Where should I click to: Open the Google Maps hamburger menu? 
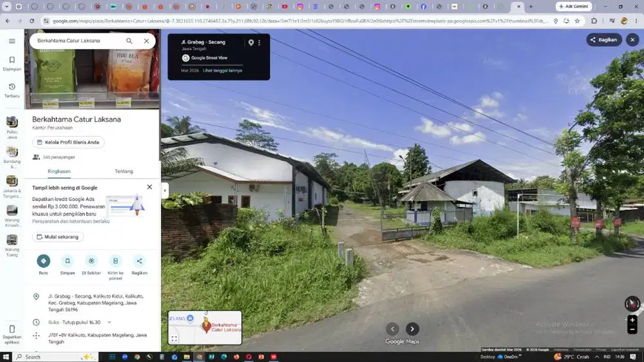[12, 41]
